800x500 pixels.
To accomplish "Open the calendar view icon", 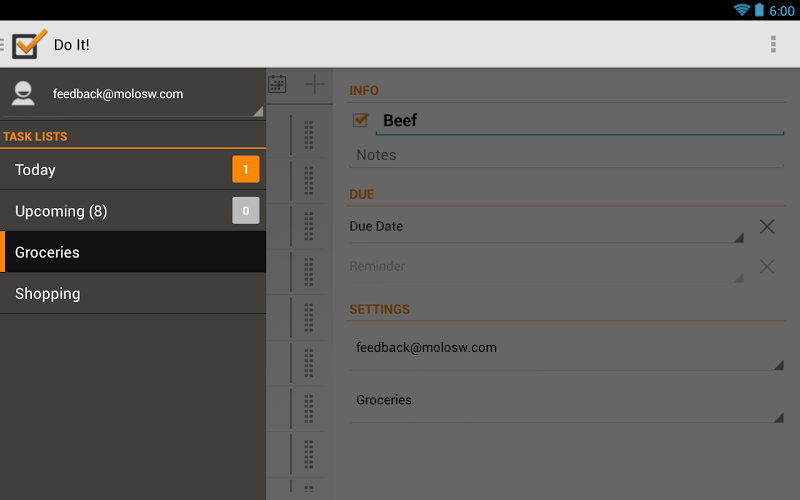I will 277,84.
